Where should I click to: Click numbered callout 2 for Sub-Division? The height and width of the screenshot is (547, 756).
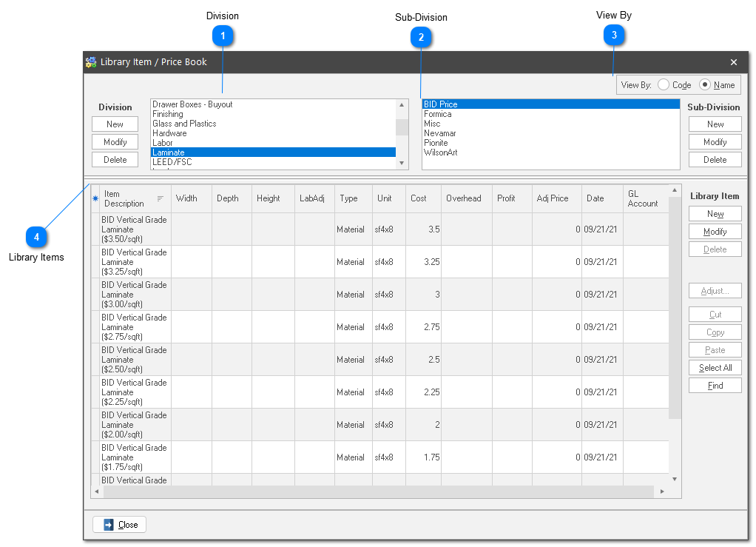point(421,36)
